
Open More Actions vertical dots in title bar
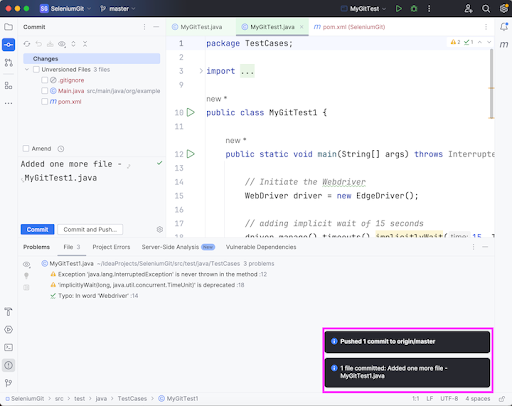[x=429, y=9]
